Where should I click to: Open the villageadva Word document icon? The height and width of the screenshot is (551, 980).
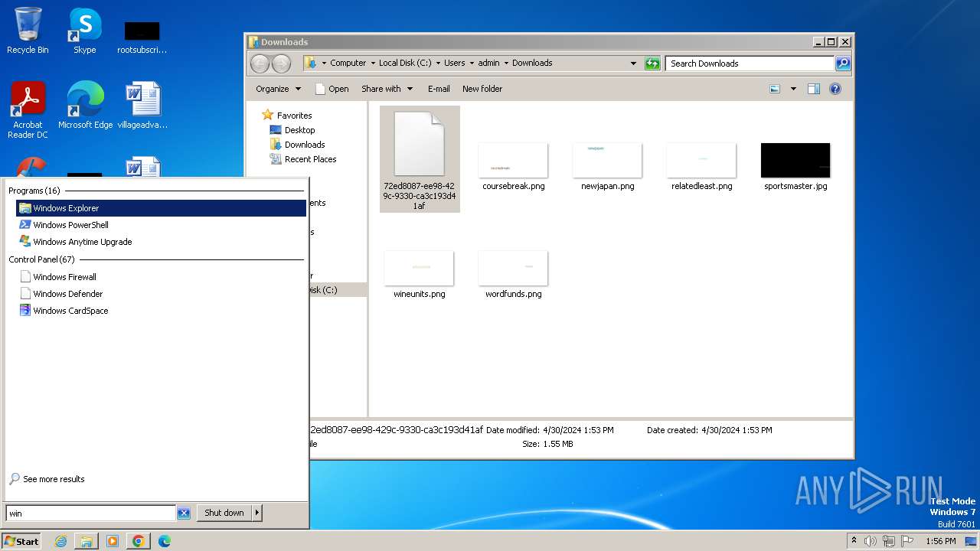tap(142, 105)
